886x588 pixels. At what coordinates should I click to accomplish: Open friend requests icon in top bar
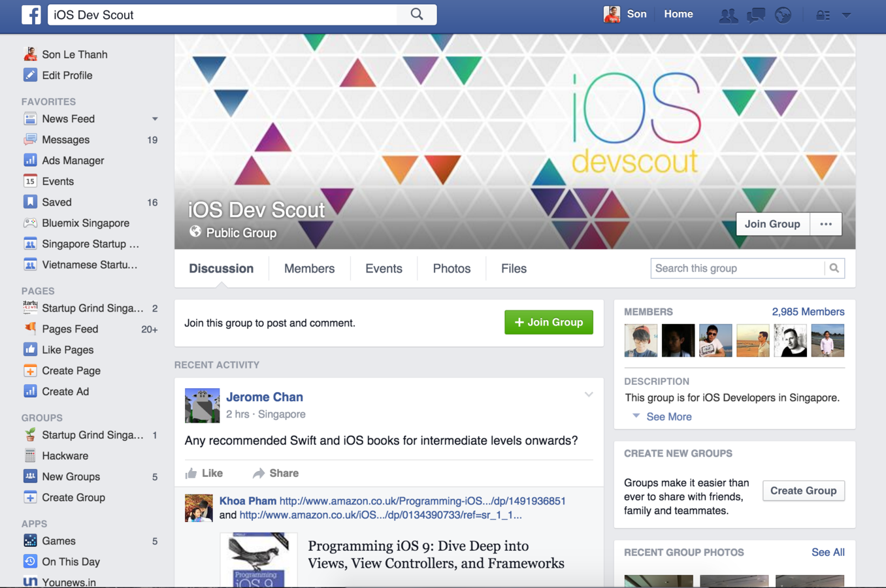point(728,14)
